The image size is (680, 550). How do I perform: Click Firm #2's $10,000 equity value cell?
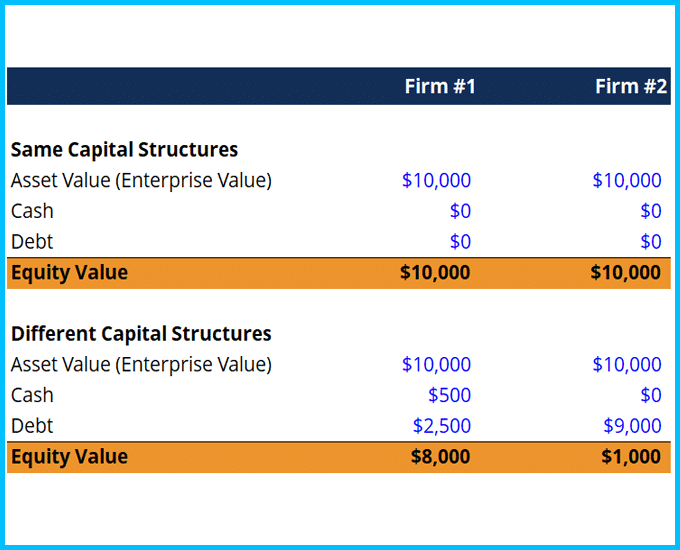click(x=625, y=273)
